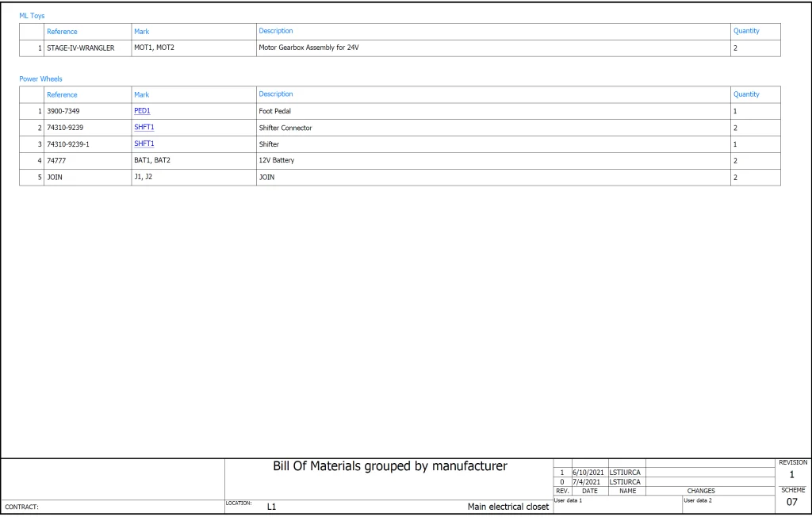812x517 pixels.
Task: Click the 12V Battery description cell
Action: pyautogui.click(x=277, y=161)
